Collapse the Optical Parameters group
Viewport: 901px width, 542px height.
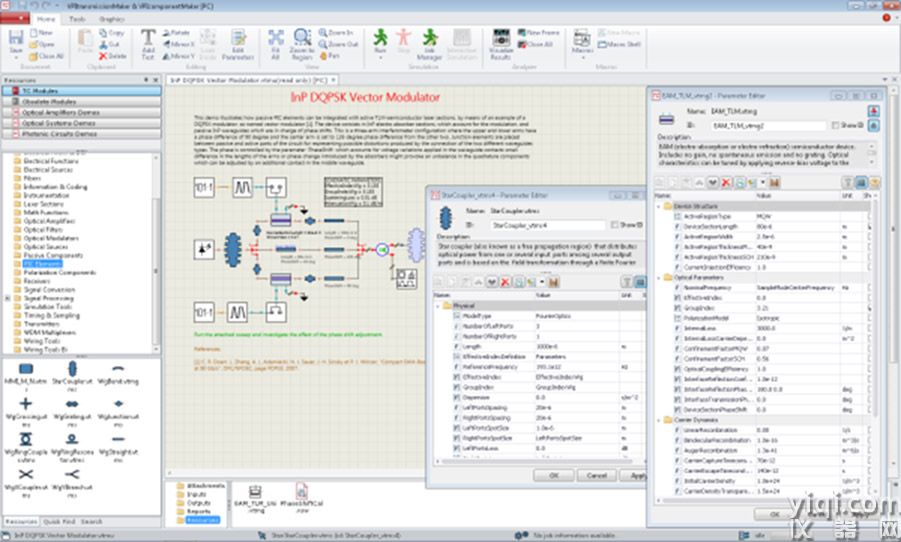(659, 278)
